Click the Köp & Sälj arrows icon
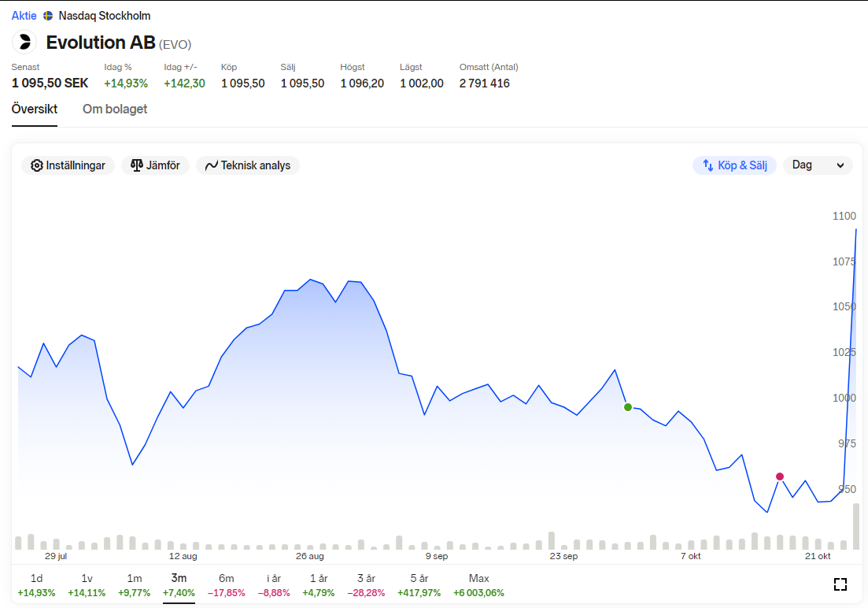 pyautogui.click(x=708, y=165)
